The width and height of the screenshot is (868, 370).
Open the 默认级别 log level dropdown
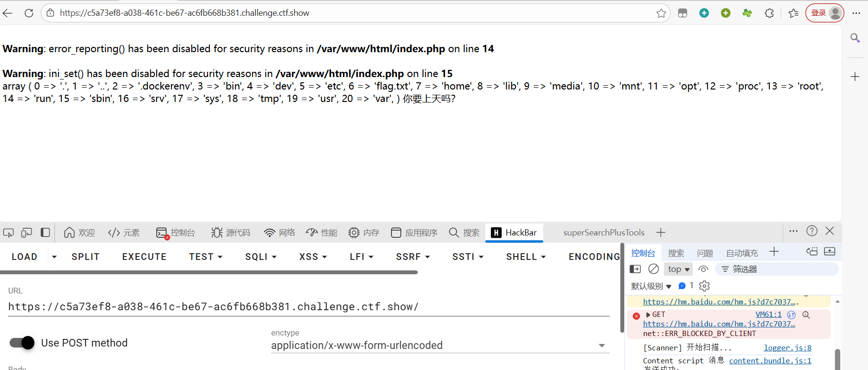pos(651,286)
